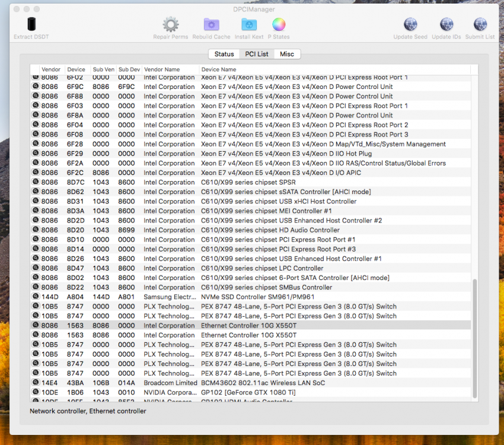
Task: Open P States color wheel icon
Action: [279, 24]
